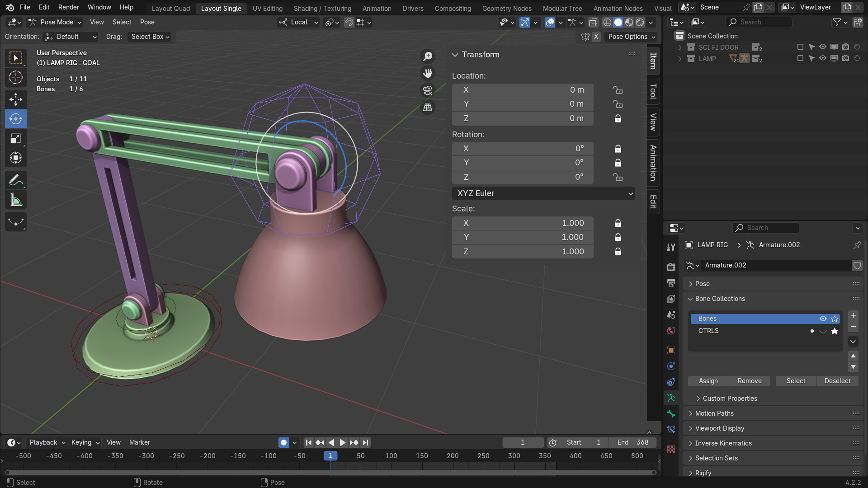Click Remove bone collection assignment button
The height and width of the screenshot is (488, 868).
(750, 381)
